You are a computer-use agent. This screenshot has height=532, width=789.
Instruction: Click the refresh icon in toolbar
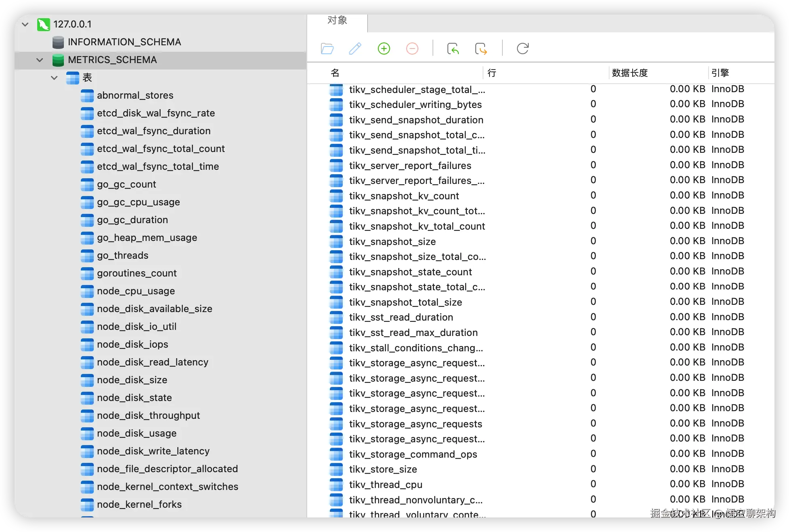[523, 49]
